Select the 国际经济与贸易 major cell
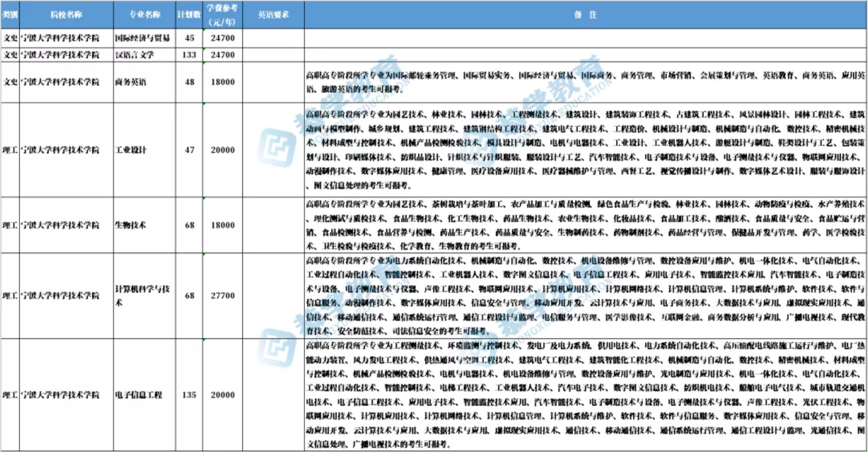This screenshot has height=452, width=868. [x=143, y=38]
